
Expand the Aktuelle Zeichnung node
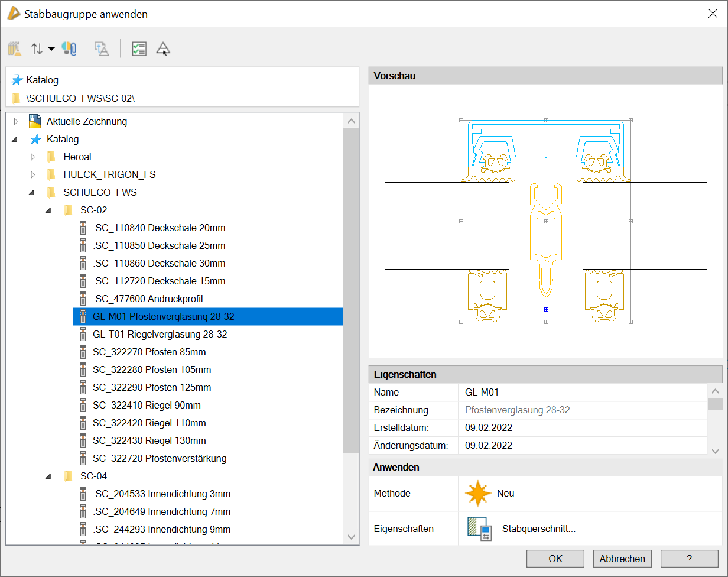click(x=16, y=122)
